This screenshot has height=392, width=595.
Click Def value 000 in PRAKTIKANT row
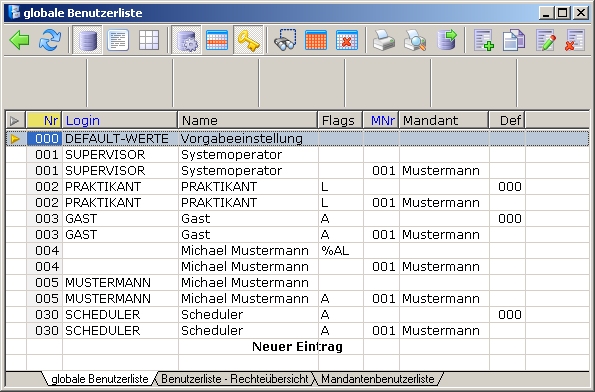pos(507,187)
